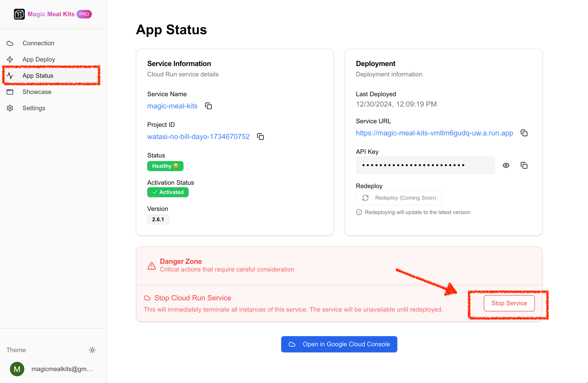The width and height of the screenshot is (588, 383).
Task: Click the Stop Service button
Action: [509, 303]
